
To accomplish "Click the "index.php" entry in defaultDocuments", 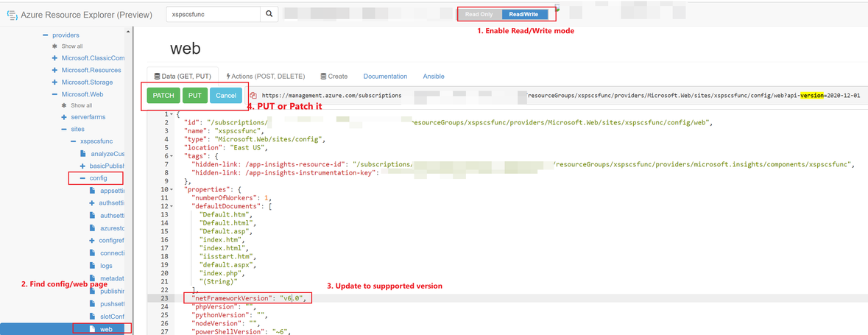I will (x=225, y=273).
